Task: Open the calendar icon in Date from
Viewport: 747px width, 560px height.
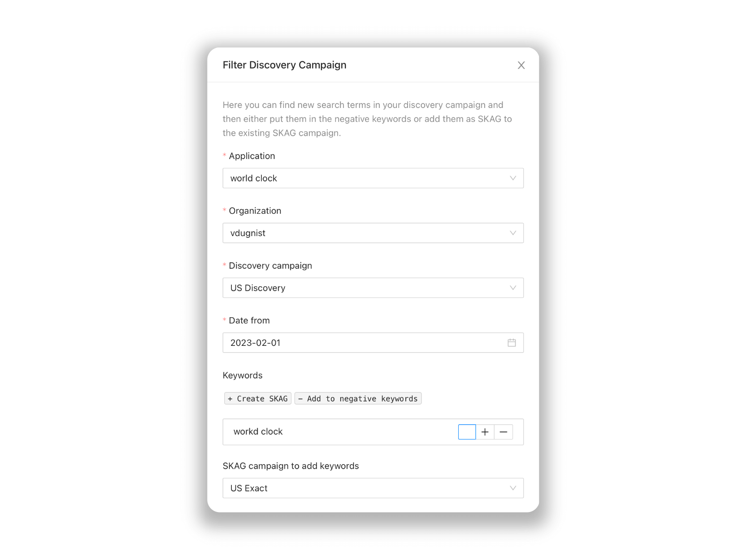Action: 512,343
